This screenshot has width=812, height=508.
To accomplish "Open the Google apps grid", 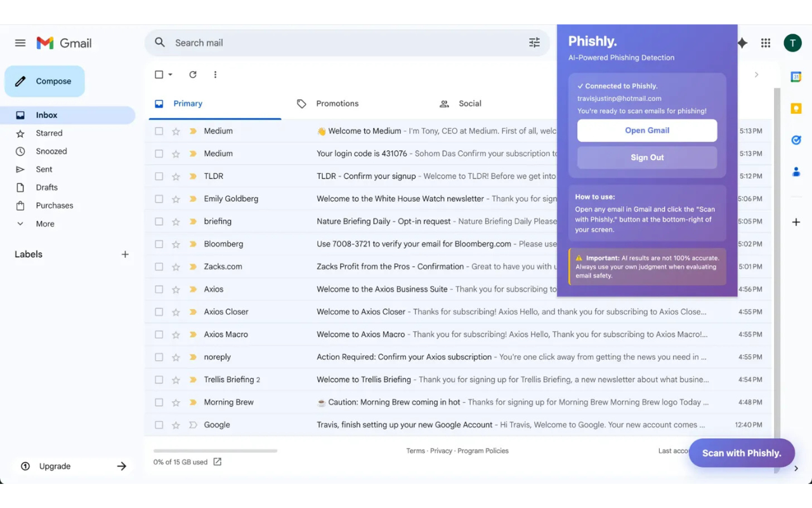I will point(766,43).
